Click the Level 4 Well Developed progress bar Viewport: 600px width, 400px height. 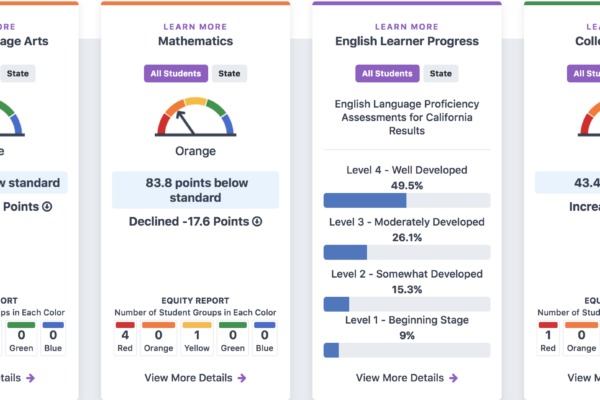(407, 201)
